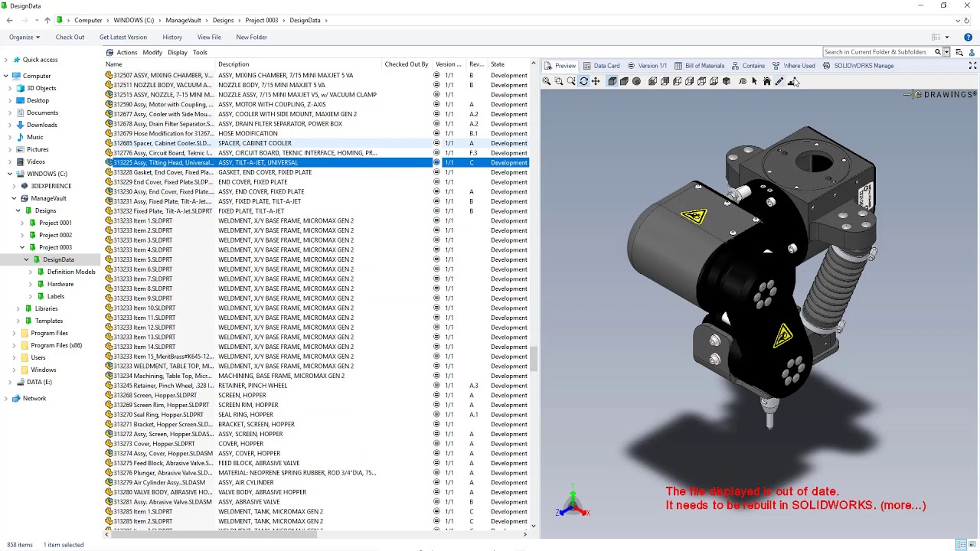This screenshot has width=980, height=551.
Task: Open the Tools menu
Action: [200, 53]
